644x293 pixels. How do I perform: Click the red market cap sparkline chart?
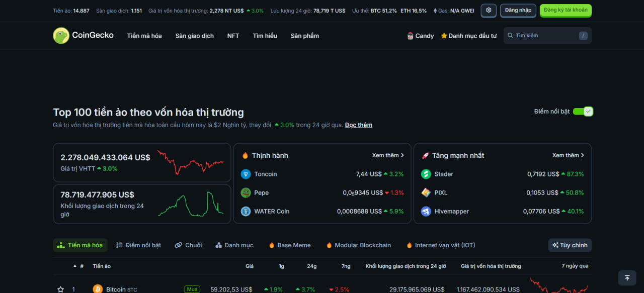(x=190, y=162)
